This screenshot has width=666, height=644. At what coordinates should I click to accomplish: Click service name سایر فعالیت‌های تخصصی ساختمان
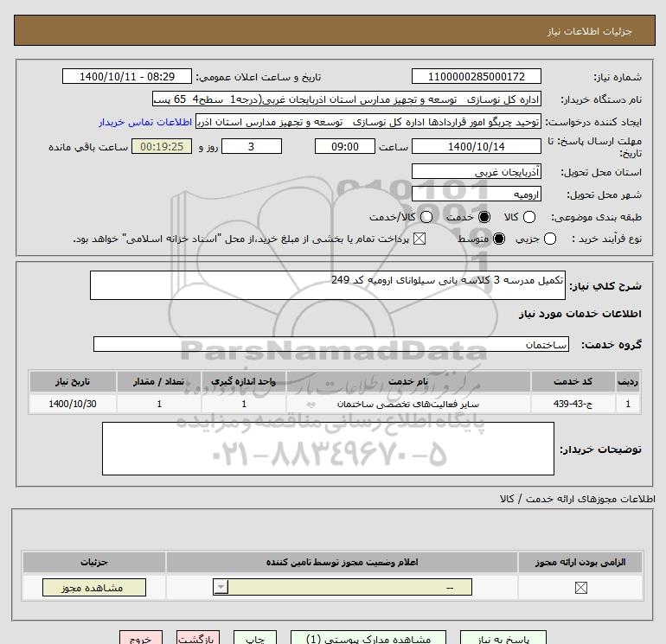pyautogui.click(x=408, y=404)
